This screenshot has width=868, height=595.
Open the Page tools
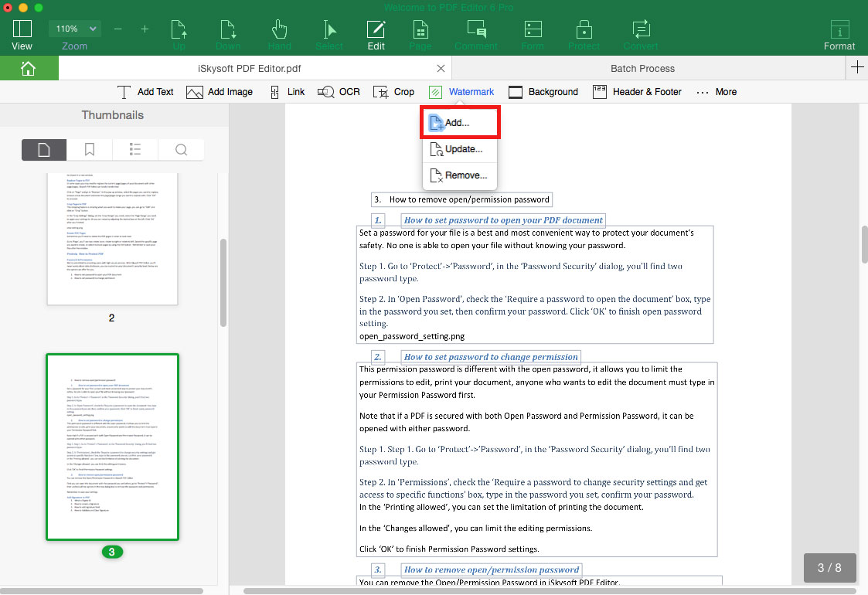(420, 35)
